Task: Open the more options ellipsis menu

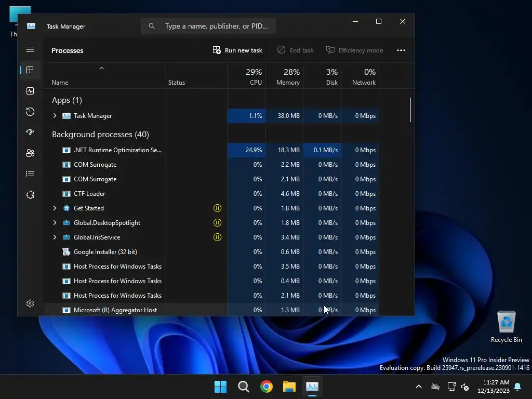Action: click(x=401, y=50)
